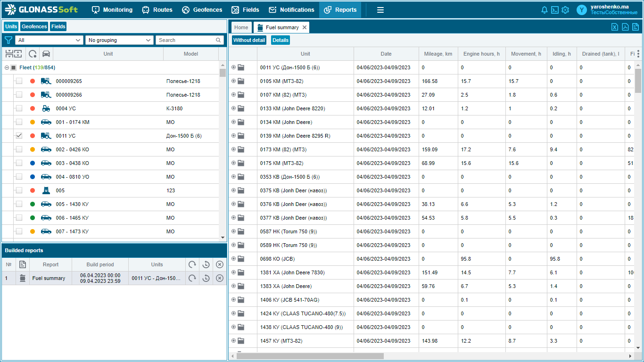Image resolution: width=644 pixels, height=362 pixels.
Task: Expand row 0011 УС (Дон-1500 Б (6))
Action: [233, 67]
